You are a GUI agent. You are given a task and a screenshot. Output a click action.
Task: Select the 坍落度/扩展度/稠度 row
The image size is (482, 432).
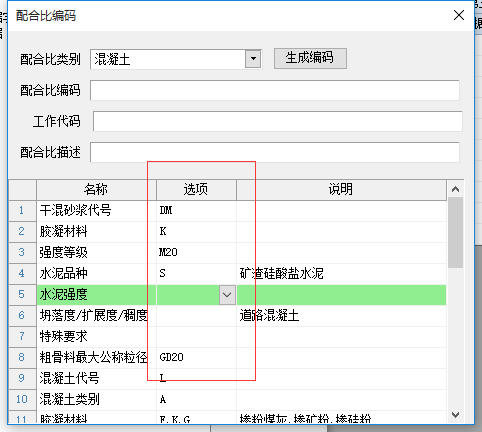(x=96, y=316)
